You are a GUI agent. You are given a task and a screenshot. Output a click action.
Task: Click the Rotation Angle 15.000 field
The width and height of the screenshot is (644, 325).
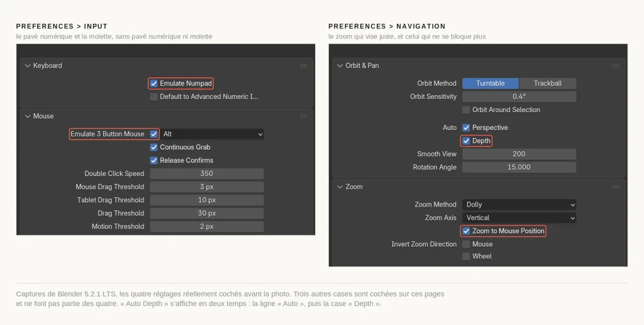tap(519, 167)
